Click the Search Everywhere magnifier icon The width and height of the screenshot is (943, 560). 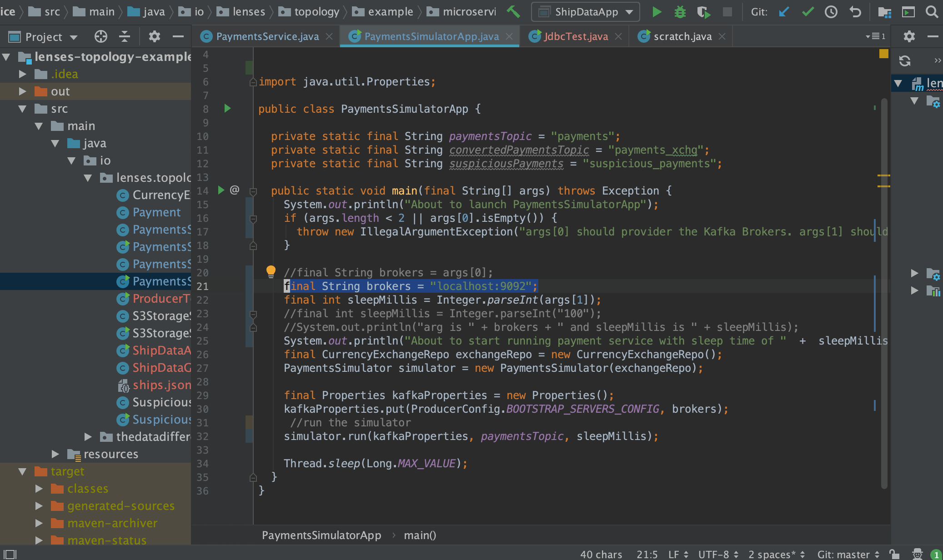click(x=932, y=12)
